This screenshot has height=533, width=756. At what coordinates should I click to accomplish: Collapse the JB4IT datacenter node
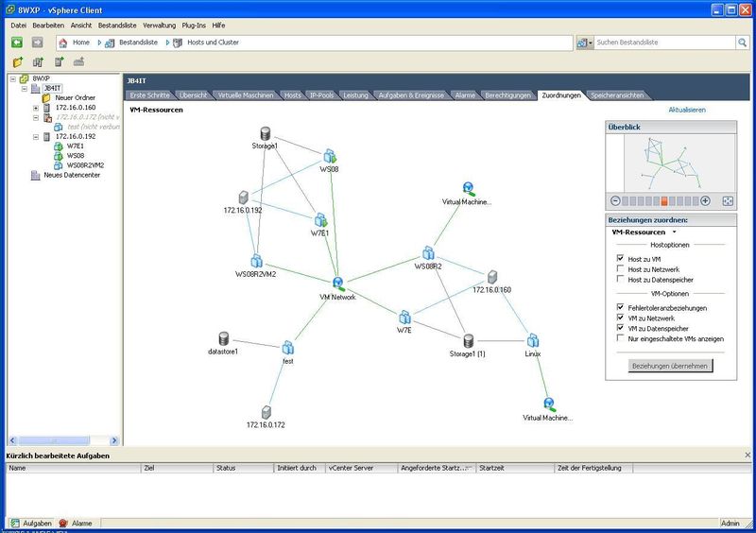(x=25, y=88)
